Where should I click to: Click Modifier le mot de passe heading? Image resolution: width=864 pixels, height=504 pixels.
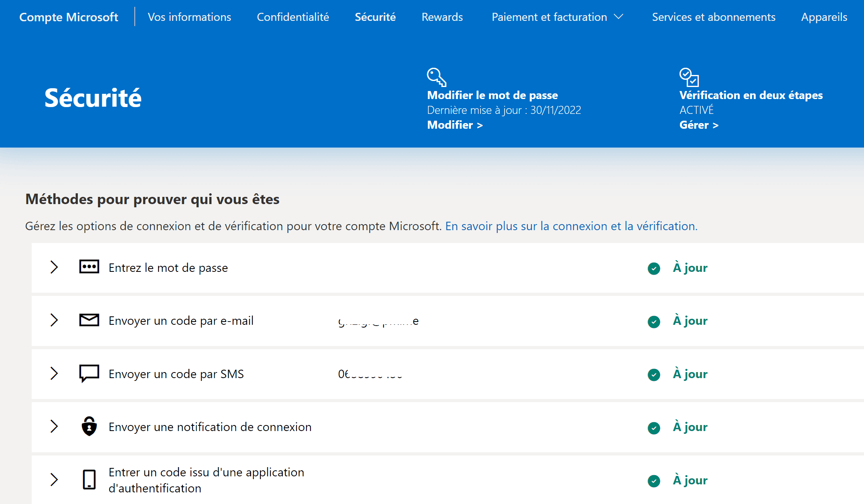(x=493, y=95)
